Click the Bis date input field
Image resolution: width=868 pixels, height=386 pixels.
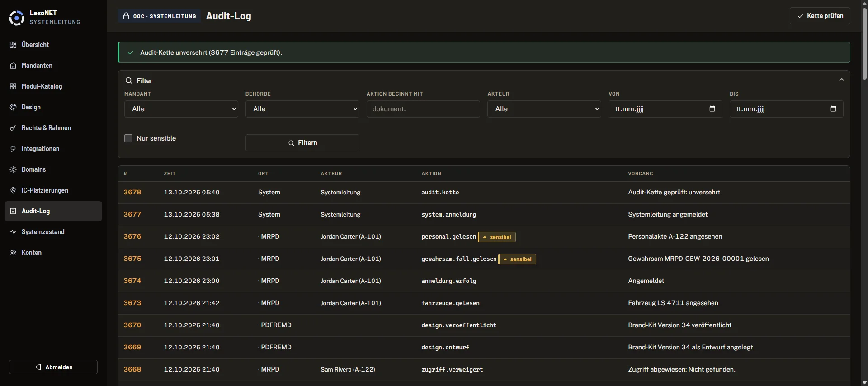point(786,109)
